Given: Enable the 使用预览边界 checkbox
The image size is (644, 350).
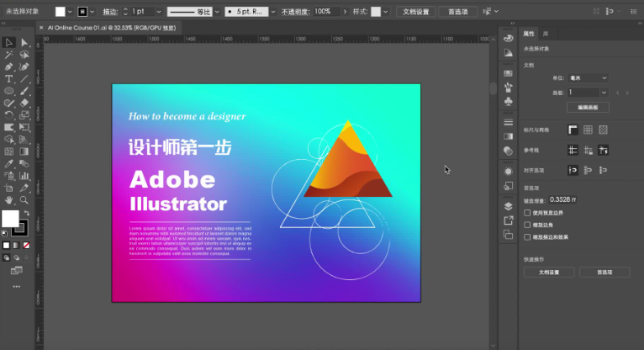Looking at the screenshot, I should click(x=527, y=213).
